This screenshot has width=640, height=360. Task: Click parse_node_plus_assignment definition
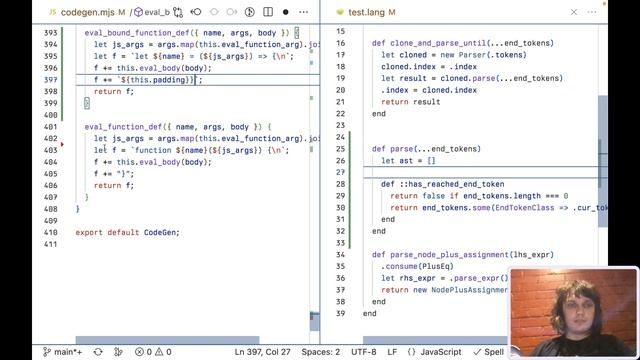pyautogui.click(x=449, y=255)
